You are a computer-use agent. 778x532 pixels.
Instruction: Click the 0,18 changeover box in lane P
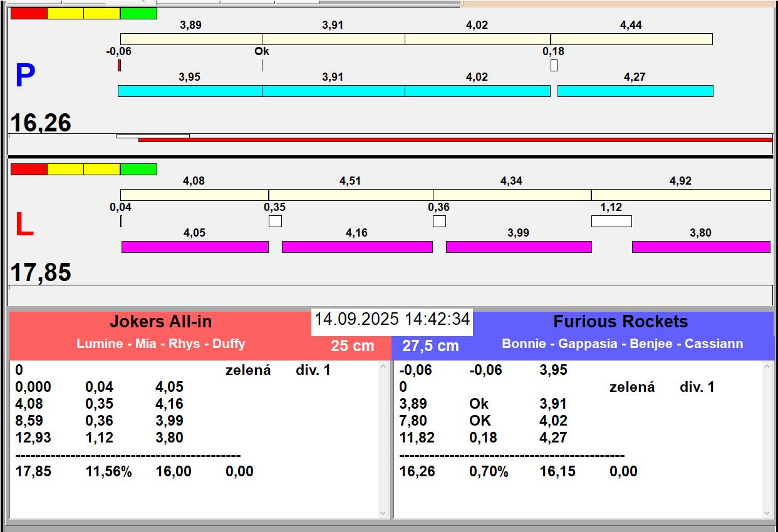pyautogui.click(x=554, y=65)
